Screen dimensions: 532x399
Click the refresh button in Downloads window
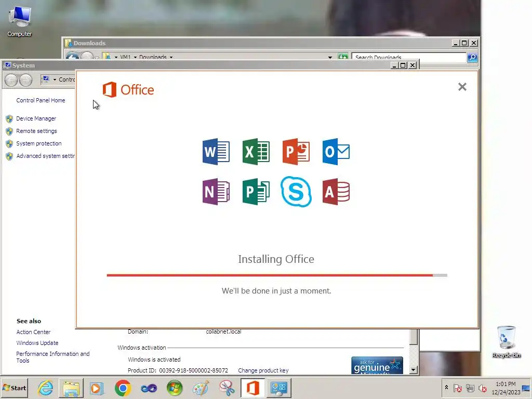343,57
